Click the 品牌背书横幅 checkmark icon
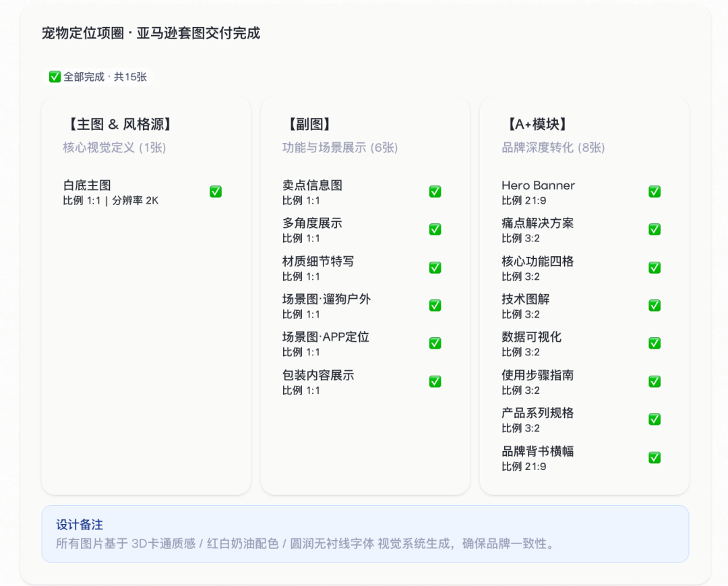 [x=654, y=457]
